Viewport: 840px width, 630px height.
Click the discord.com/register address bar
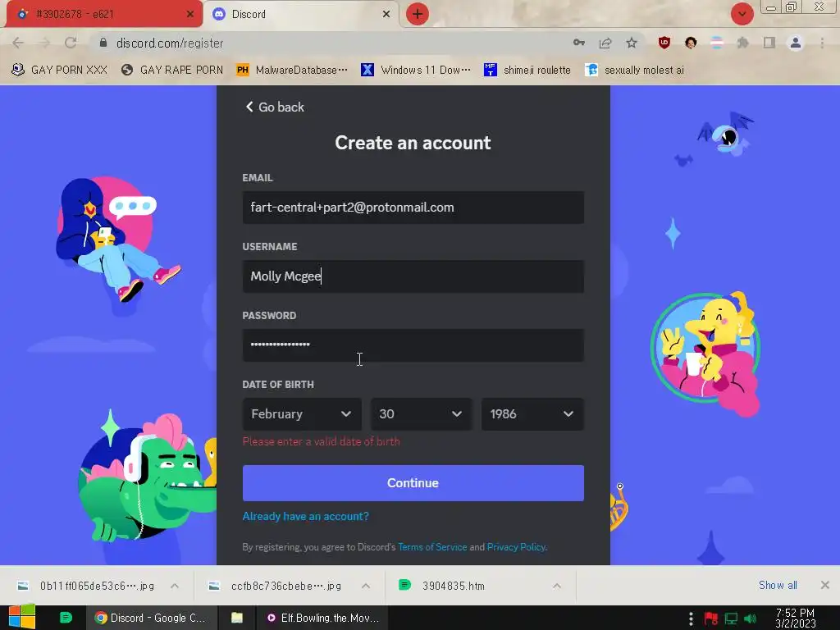pyautogui.click(x=170, y=43)
